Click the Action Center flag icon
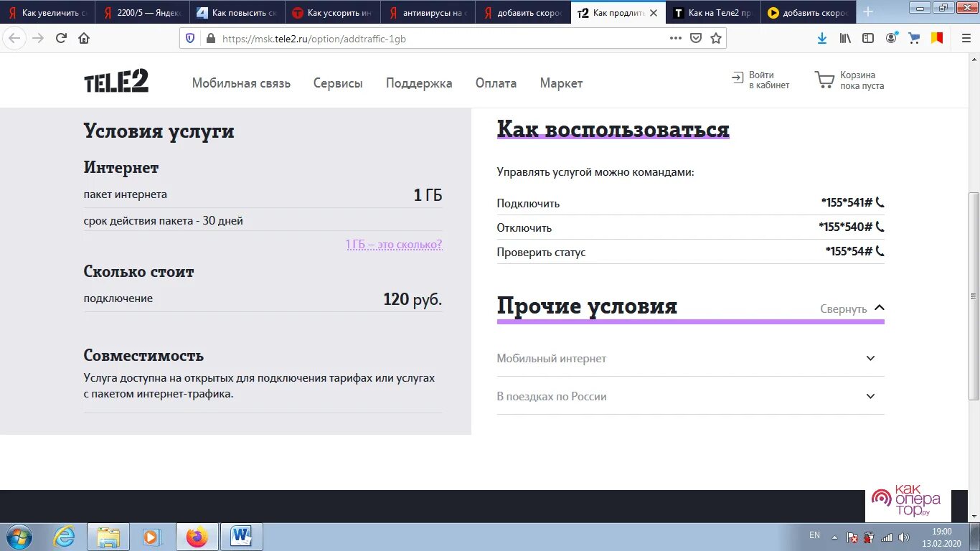 (852, 537)
